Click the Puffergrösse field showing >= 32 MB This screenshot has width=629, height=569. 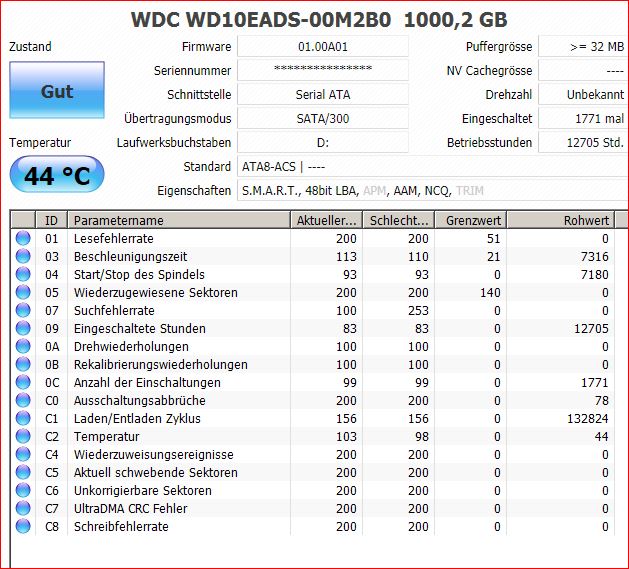(584, 47)
